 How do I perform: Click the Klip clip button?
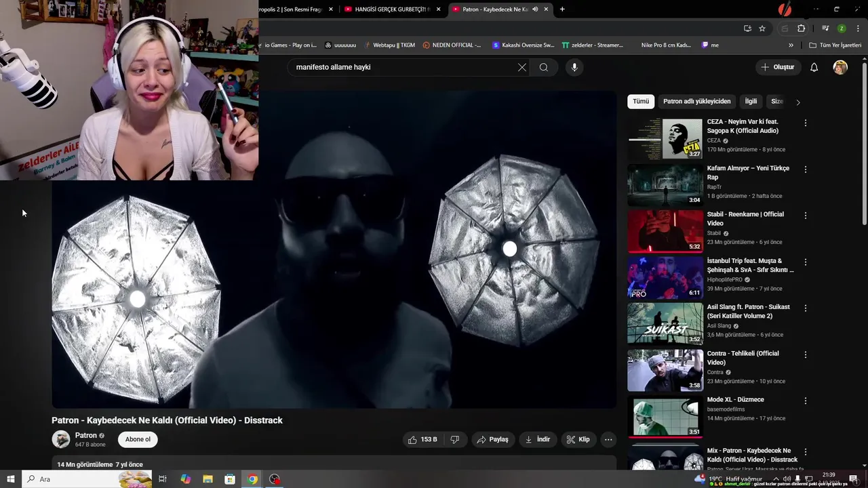[578, 439]
